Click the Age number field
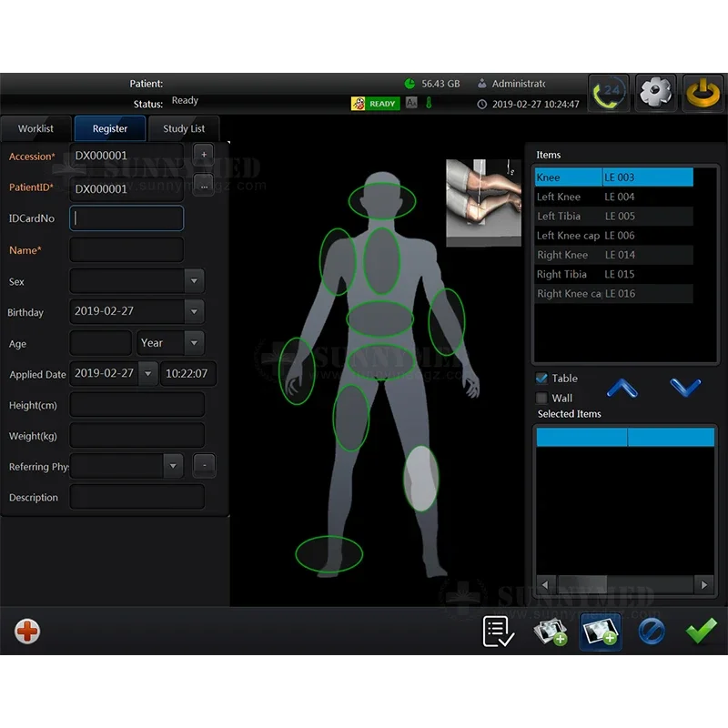The width and height of the screenshot is (728, 728). tap(101, 343)
